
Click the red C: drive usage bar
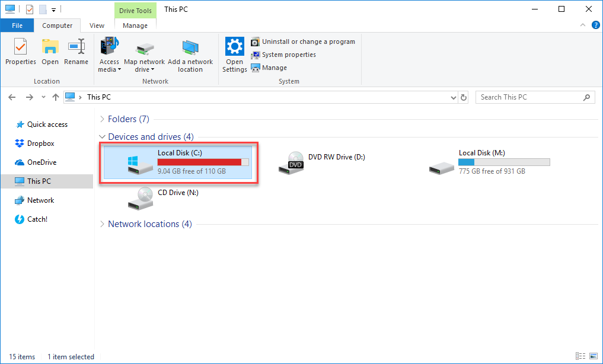(x=203, y=162)
